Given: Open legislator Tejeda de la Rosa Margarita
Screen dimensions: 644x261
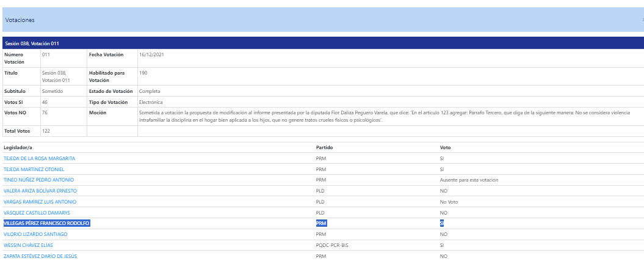Looking at the screenshot, I should (39, 158).
